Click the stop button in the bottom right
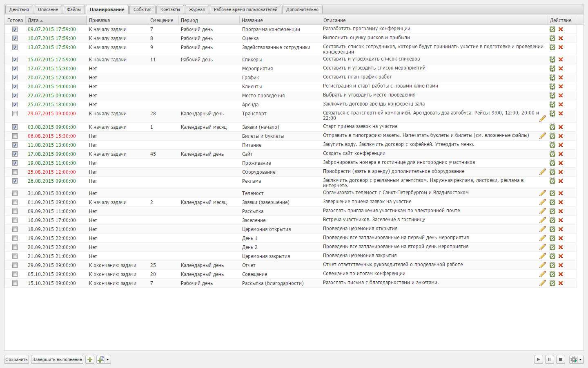 tap(561, 359)
